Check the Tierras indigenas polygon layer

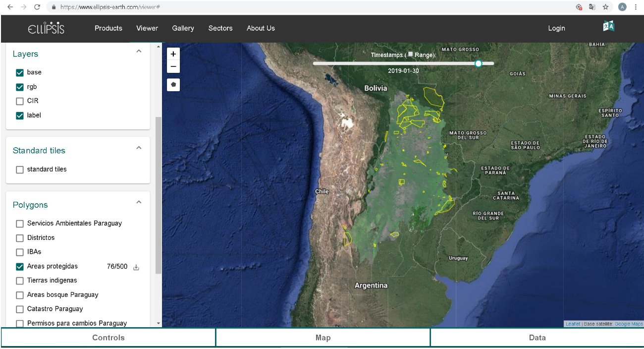tap(20, 281)
